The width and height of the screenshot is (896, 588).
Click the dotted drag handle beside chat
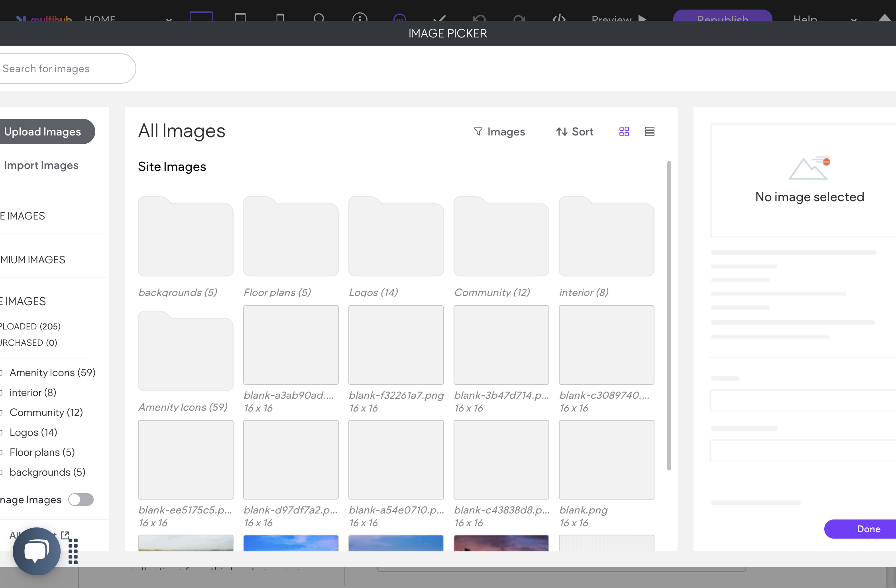pos(73,551)
